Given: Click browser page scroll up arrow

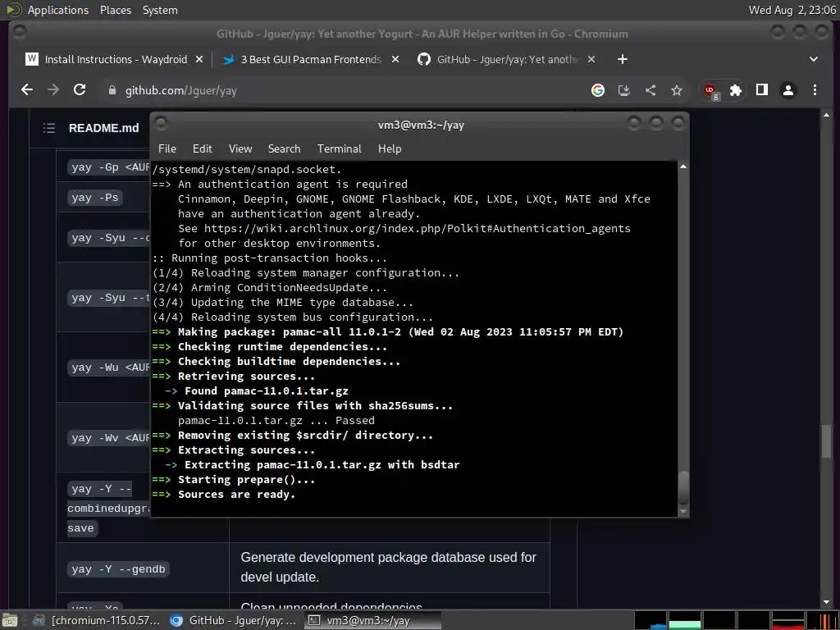Looking at the screenshot, I should pos(826,115).
